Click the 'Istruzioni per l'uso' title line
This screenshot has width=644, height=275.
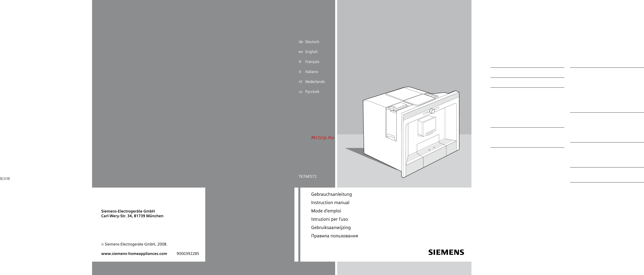pyautogui.click(x=329, y=219)
